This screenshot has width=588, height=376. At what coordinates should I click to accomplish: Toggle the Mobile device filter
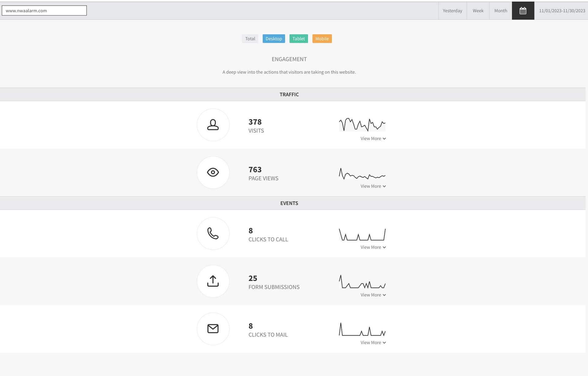coord(322,39)
